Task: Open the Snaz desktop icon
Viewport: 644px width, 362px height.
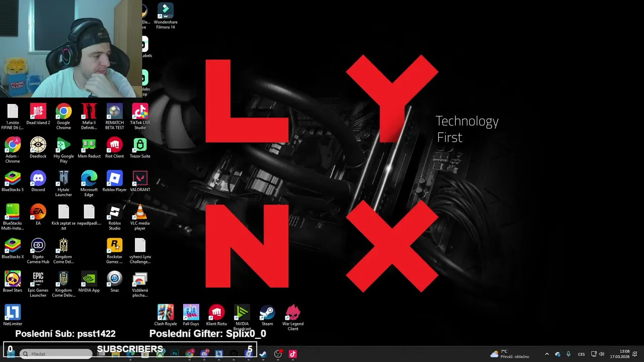Action: (115, 282)
